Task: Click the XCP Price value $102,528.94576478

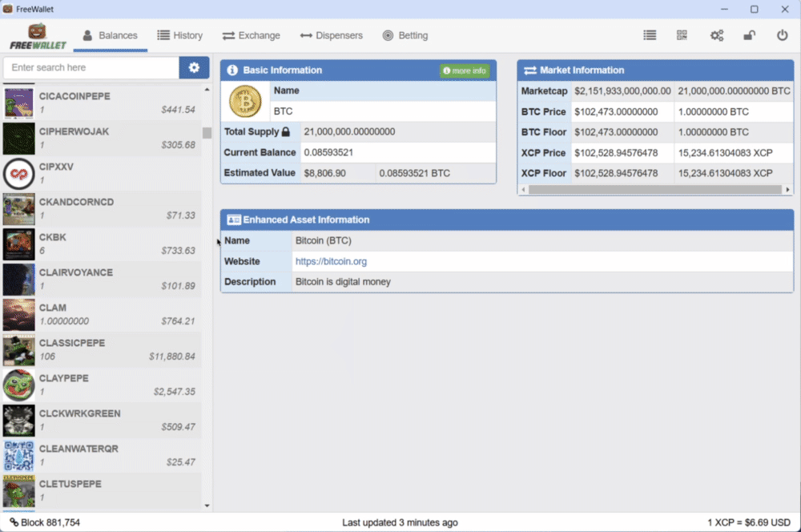Action: pyautogui.click(x=616, y=153)
